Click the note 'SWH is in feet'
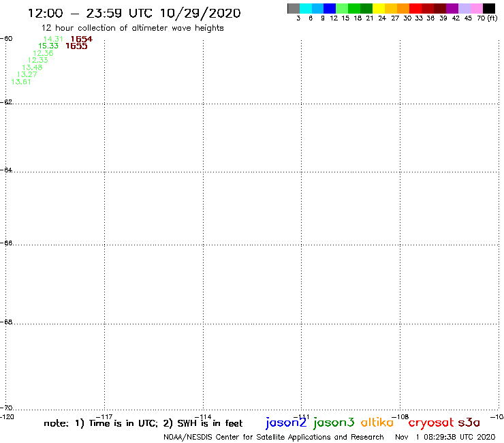504x443 pixels. [210, 423]
